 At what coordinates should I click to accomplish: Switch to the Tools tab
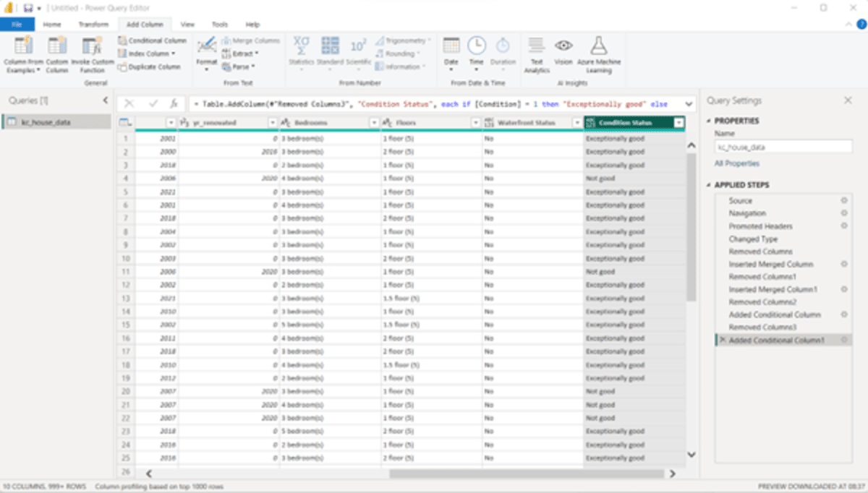(x=220, y=24)
